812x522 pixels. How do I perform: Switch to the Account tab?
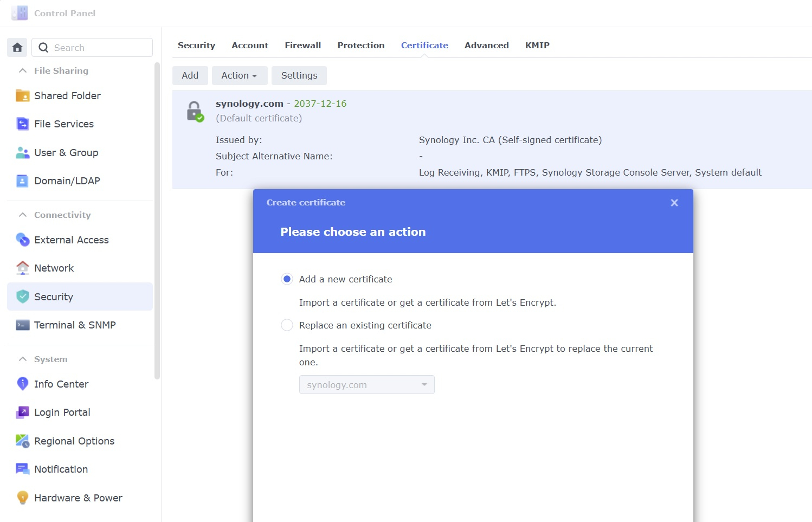250,46
